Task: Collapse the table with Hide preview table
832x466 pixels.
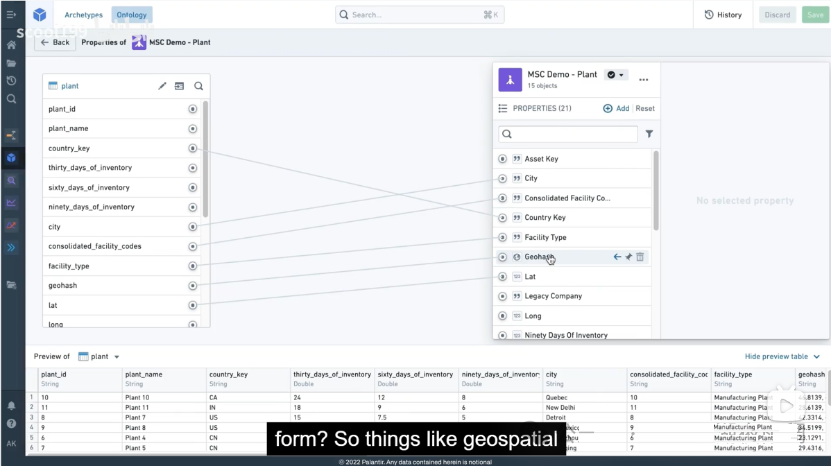Action: 782,356
